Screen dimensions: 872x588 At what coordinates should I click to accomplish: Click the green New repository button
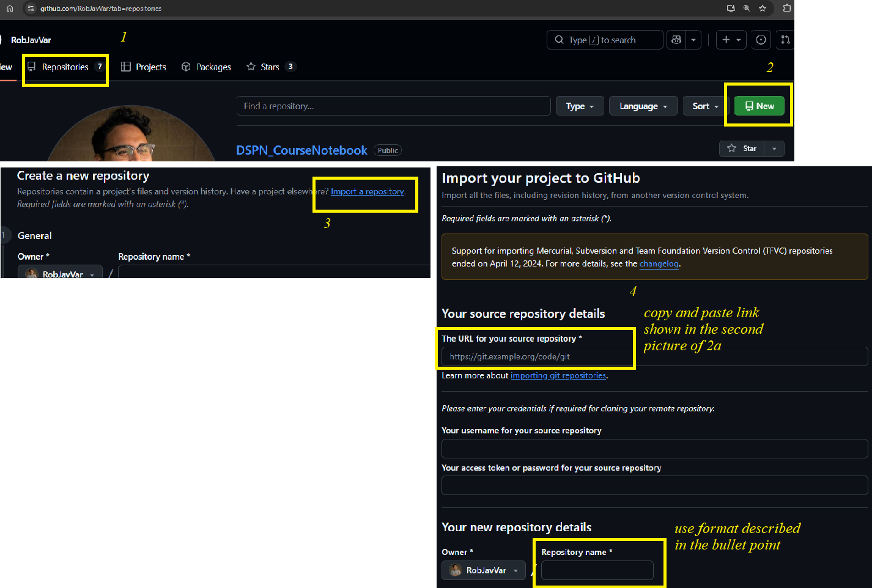(759, 106)
